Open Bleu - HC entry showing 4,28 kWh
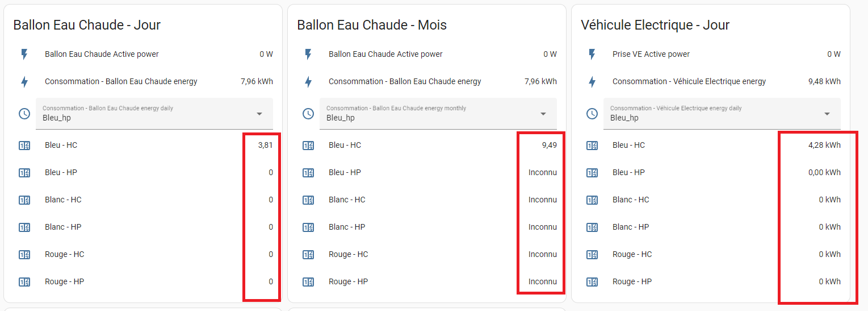This screenshot has width=868, height=311. (713, 146)
